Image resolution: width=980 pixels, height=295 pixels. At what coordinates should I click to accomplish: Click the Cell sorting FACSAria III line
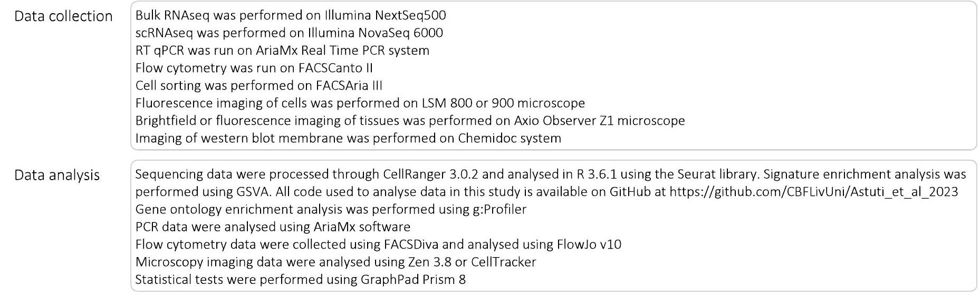click(x=258, y=85)
